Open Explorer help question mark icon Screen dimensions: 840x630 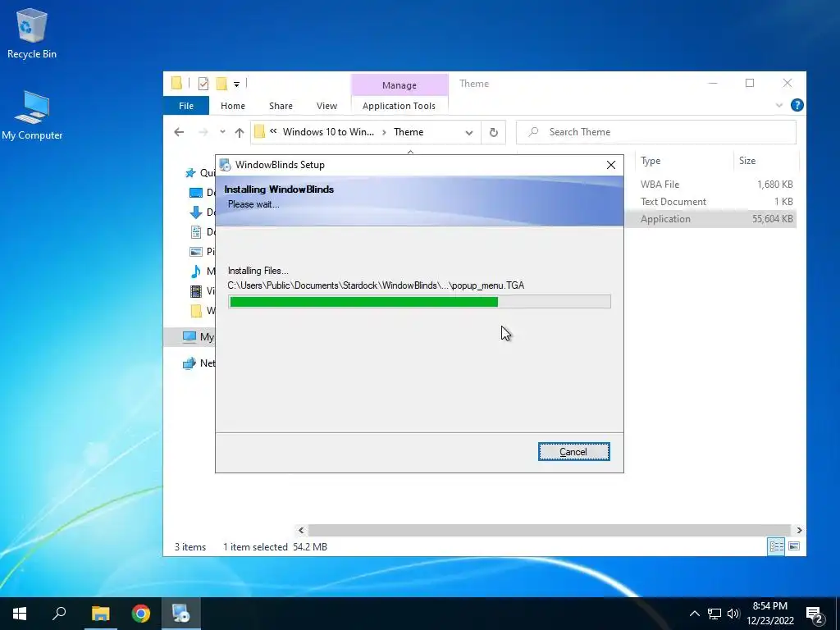point(797,105)
